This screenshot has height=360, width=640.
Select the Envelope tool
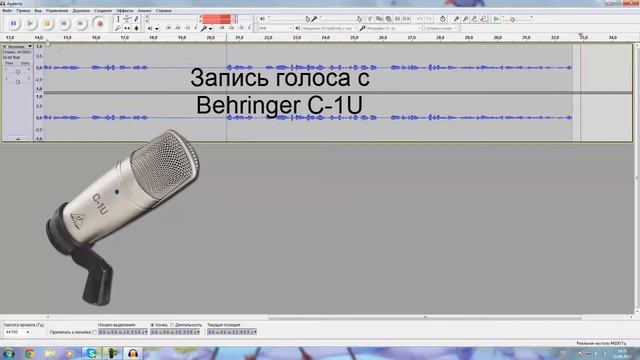pyautogui.click(x=127, y=19)
